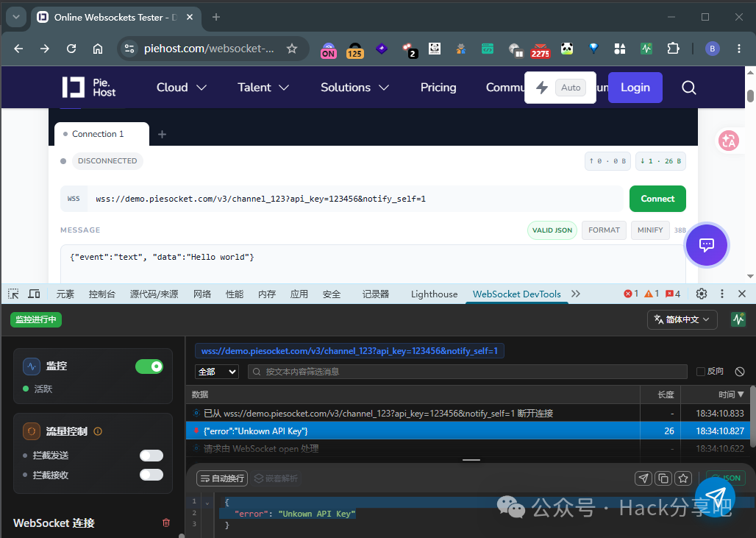The height and width of the screenshot is (538, 756).
Task: Click the MINIFY button
Action: [650, 230]
